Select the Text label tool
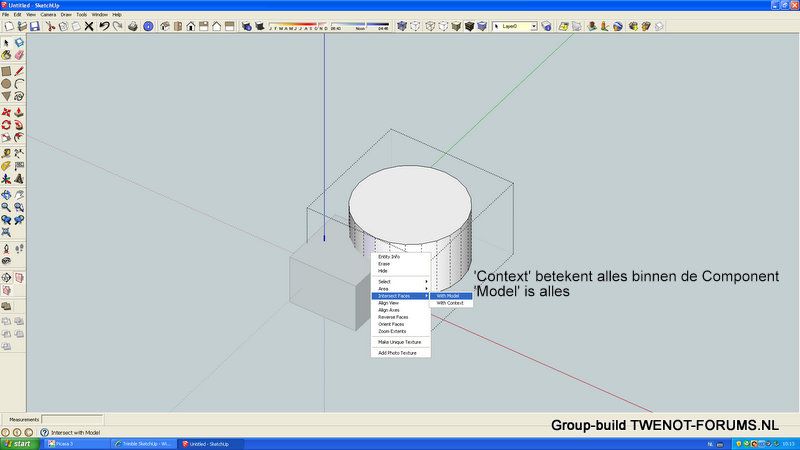The width and height of the screenshot is (800, 450). (x=19, y=166)
